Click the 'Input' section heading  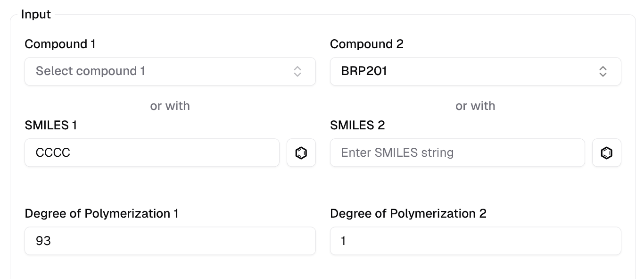[x=36, y=15]
